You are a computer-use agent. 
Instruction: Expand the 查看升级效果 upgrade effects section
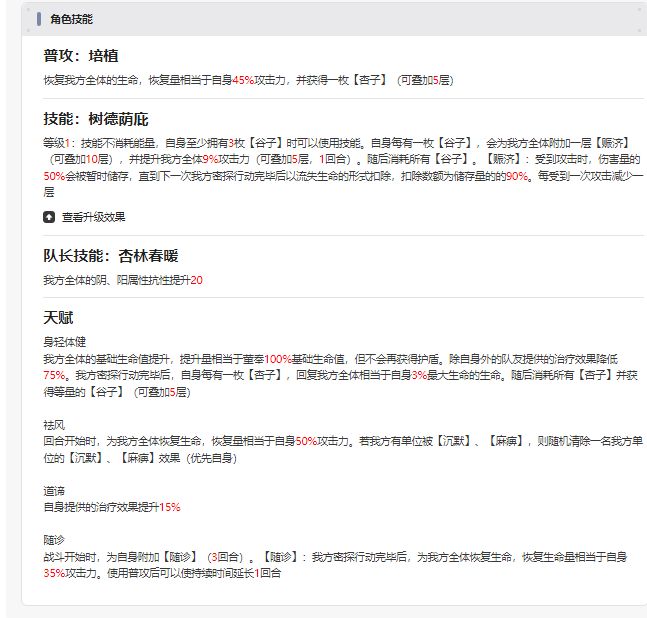pos(93,217)
